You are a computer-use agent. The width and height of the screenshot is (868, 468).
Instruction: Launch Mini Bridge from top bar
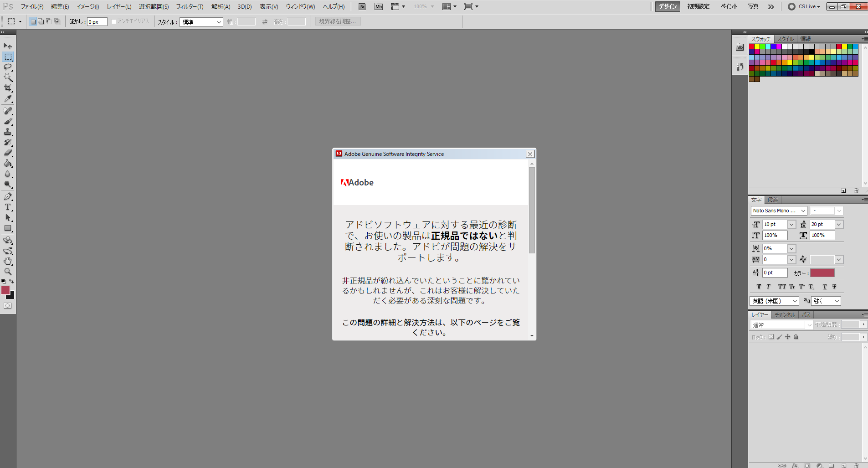coord(379,6)
